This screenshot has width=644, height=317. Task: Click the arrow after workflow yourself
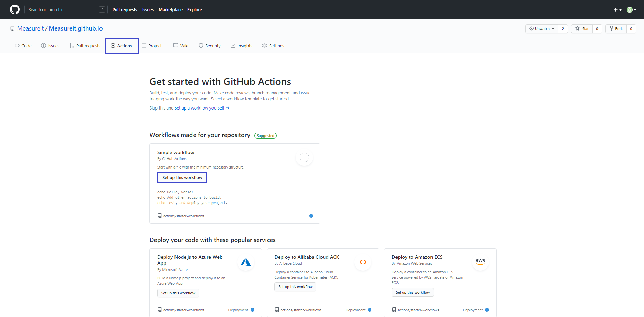coord(228,108)
